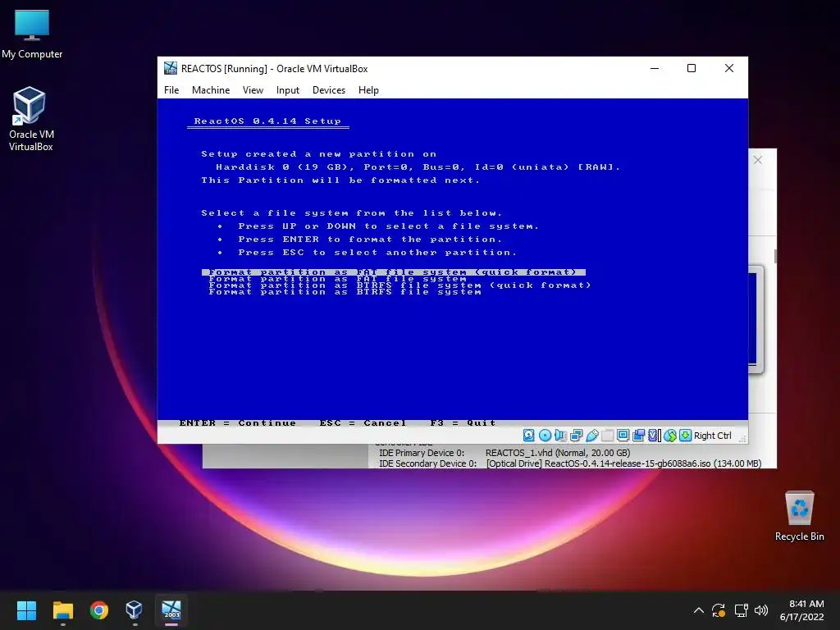The height and width of the screenshot is (630, 840).
Task: Switch to VirtualBox Manager taskbar icon
Action: pos(134,610)
